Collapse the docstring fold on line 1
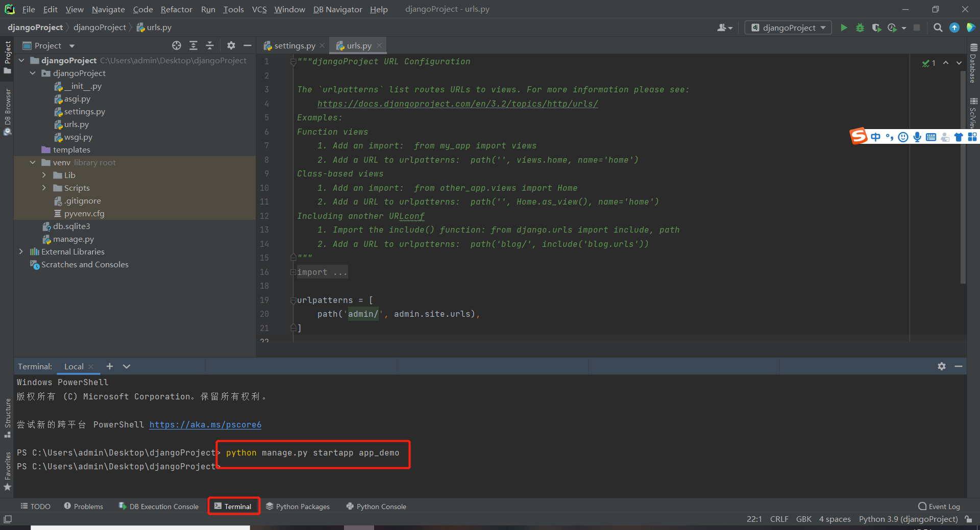This screenshot has width=980, height=530. [x=293, y=62]
